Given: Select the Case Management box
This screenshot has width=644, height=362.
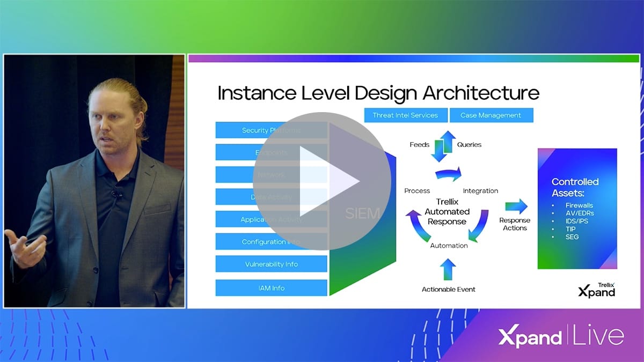Looking at the screenshot, I should point(491,115).
